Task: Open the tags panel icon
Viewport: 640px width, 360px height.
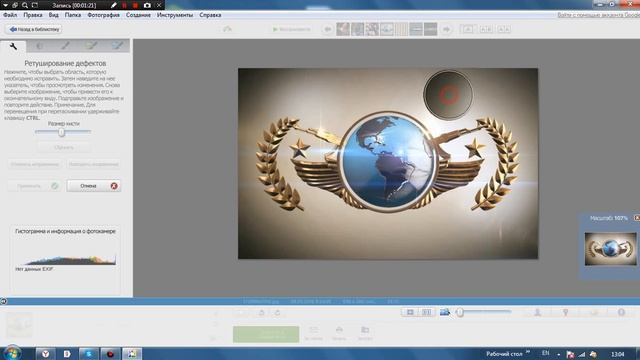Action: tap(594, 312)
